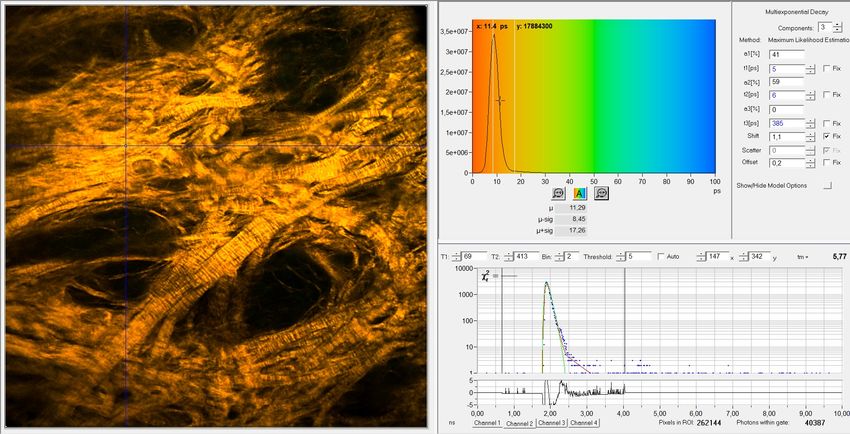
Task: Enable the Auto threshold checkbox
Action: click(660, 256)
